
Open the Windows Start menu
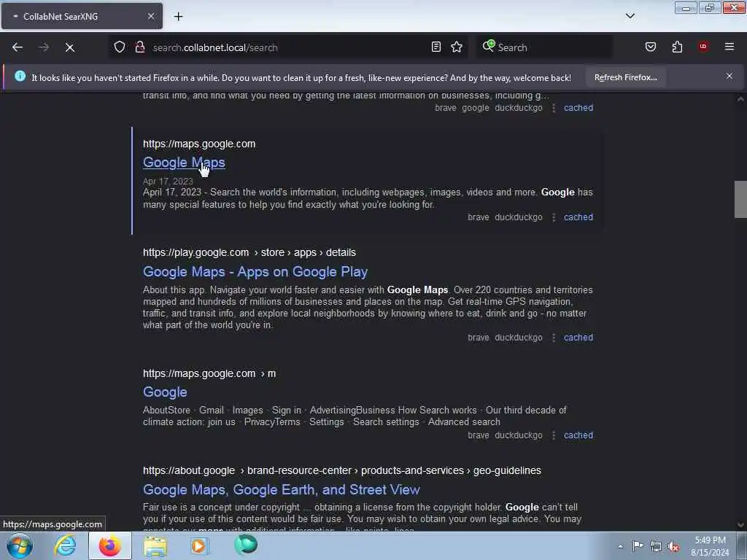20,545
